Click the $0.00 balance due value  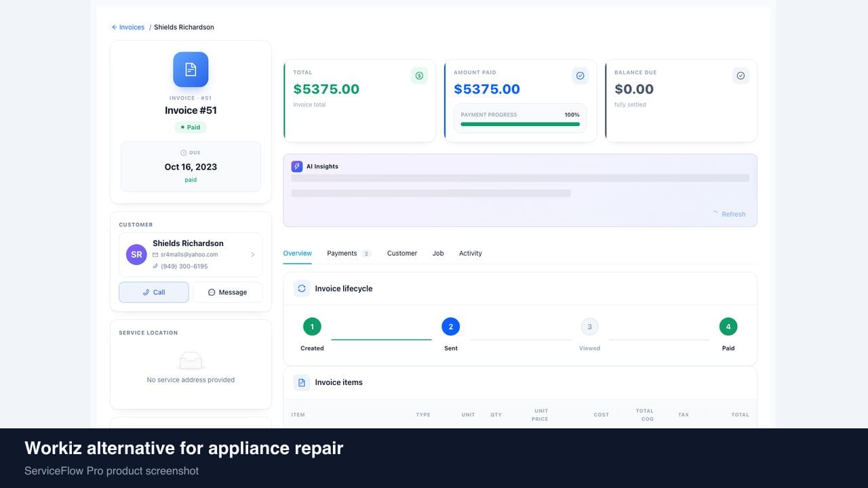point(634,89)
